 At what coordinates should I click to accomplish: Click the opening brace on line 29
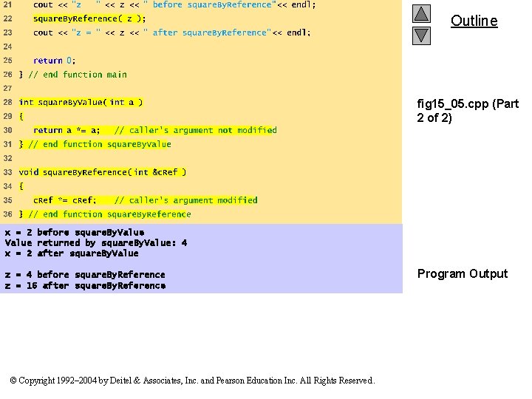pyautogui.click(x=21, y=117)
